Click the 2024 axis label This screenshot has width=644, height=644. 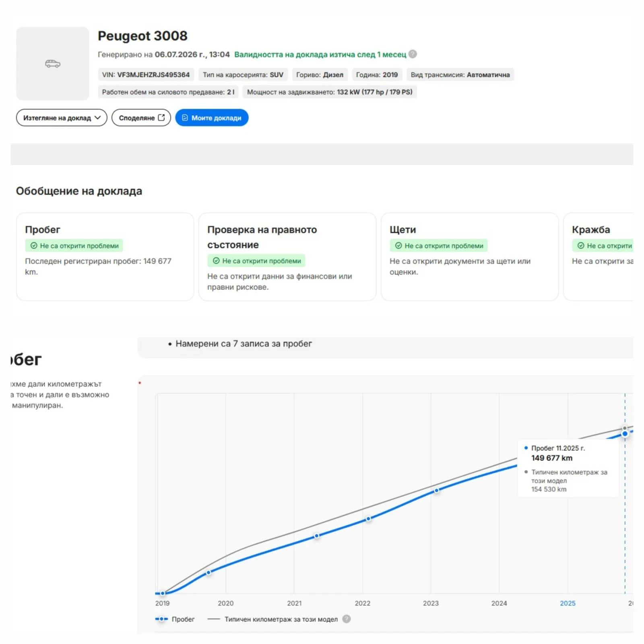tap(499, 603)
